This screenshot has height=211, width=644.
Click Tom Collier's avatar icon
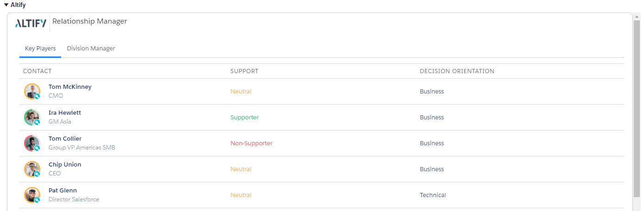(32, 143)
